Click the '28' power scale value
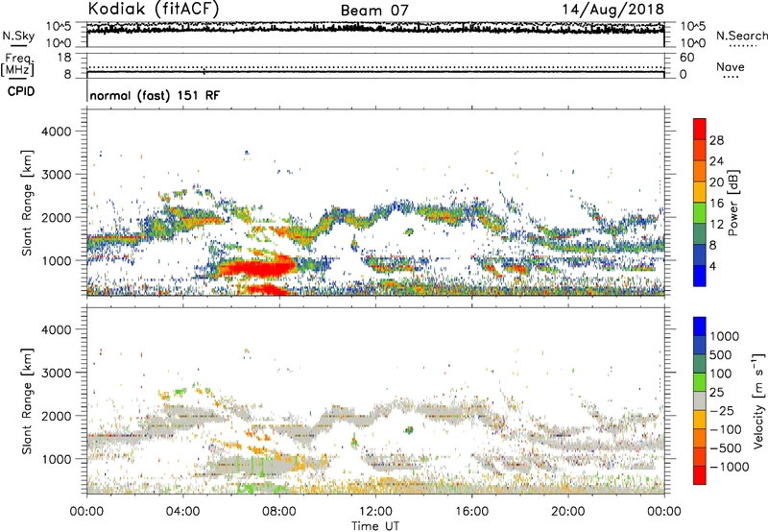Screen dimensions: 768x532 [716, 140]
